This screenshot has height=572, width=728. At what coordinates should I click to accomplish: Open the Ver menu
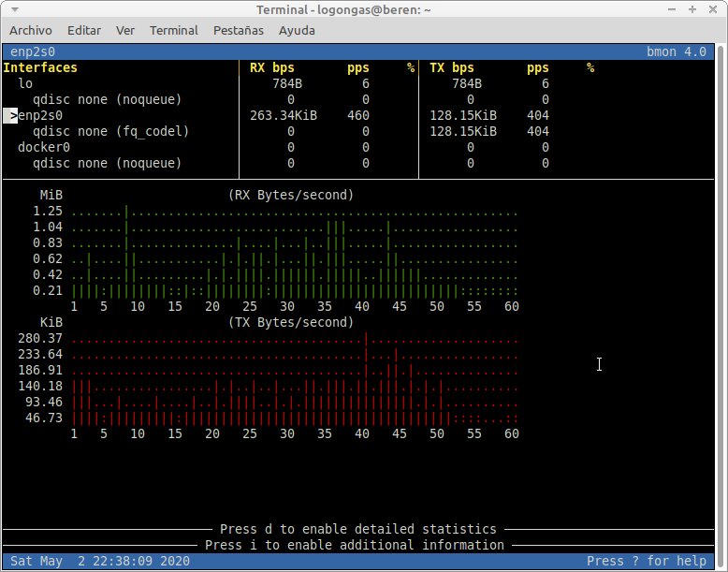[125, 30]
